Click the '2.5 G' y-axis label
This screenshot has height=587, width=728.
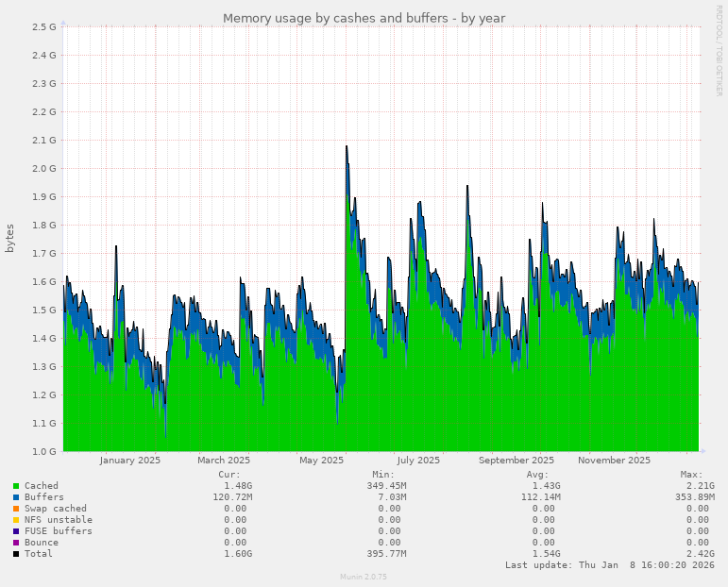click(x=44, y=27)
